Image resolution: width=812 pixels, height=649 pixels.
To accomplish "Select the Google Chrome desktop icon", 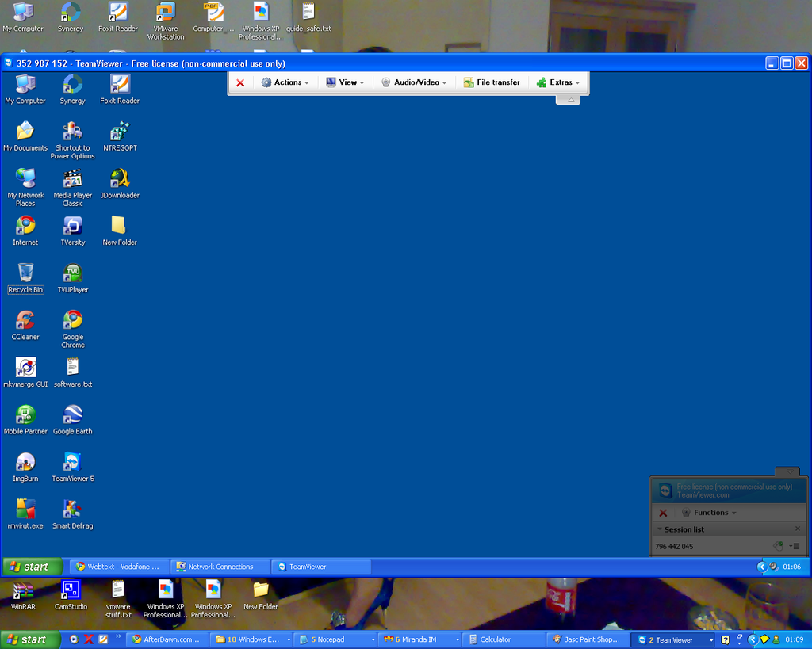I will 72,329.
